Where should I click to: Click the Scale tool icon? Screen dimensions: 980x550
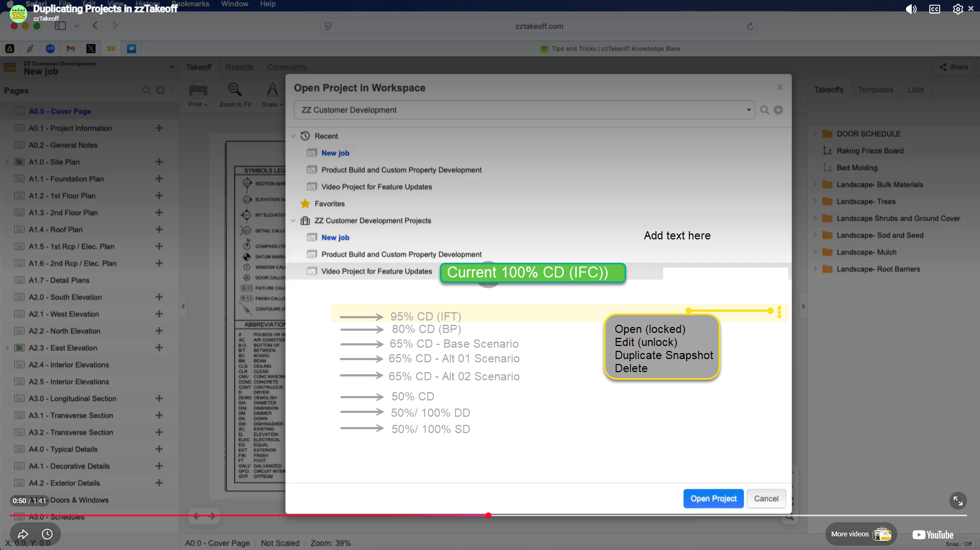point(272,90)
